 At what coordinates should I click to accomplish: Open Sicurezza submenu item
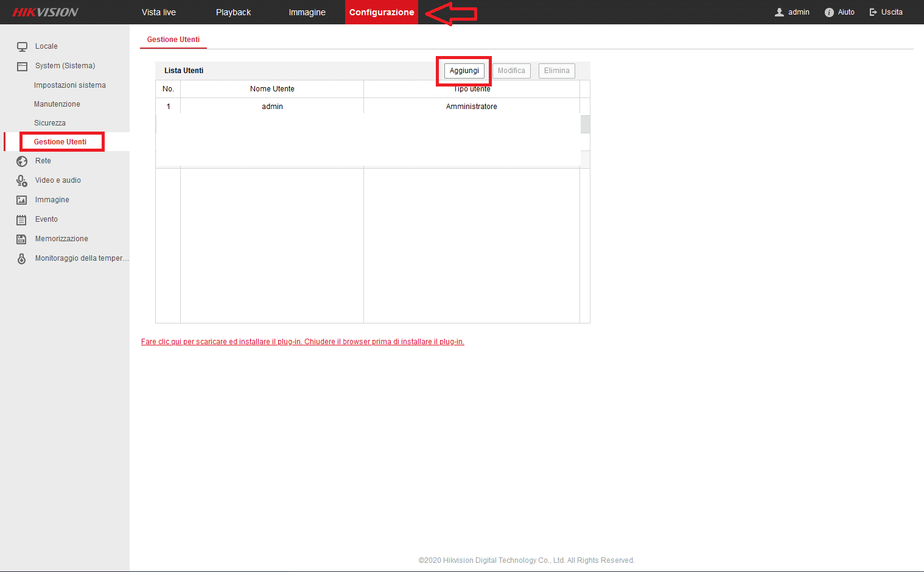pyautogui.click(x=50, y=123)
